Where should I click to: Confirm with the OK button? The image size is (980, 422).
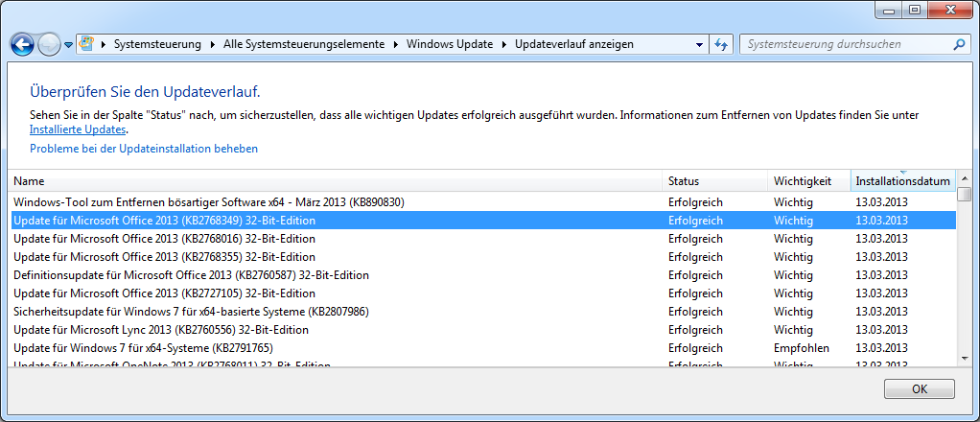(x=919, y=388)
